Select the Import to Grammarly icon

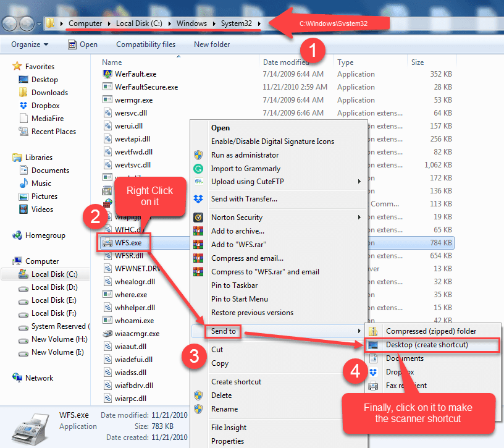198,168
